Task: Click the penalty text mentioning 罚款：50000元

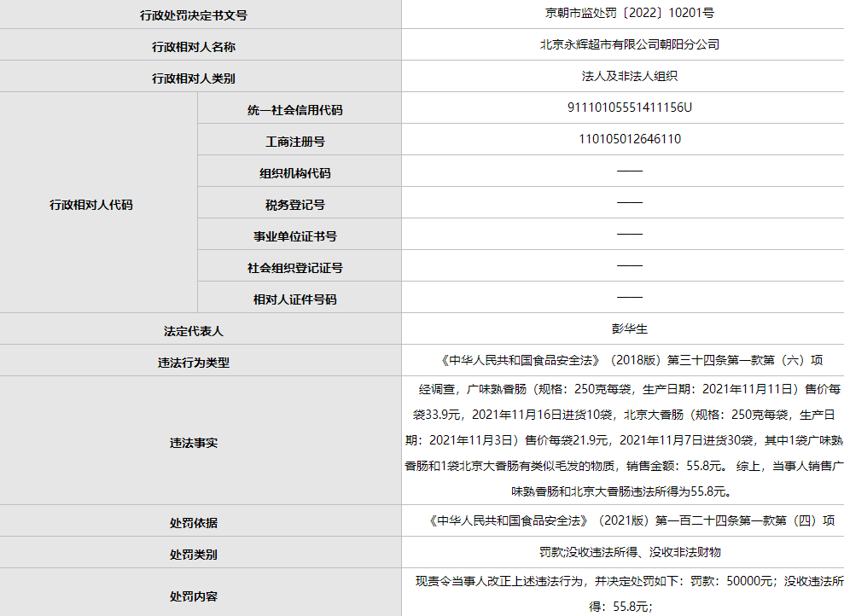Action: (629, 594)
